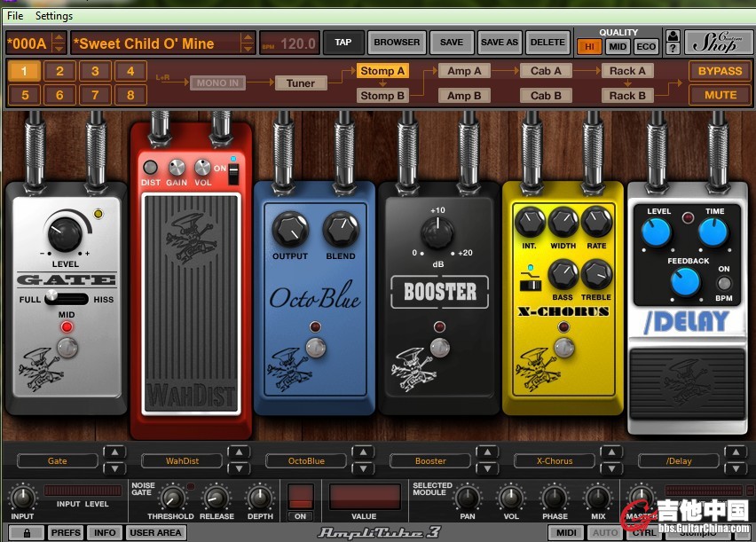Open the preset BROWSER
This screenshot has height=542, width=756.
pyautogui.click(x=397, y=43)
